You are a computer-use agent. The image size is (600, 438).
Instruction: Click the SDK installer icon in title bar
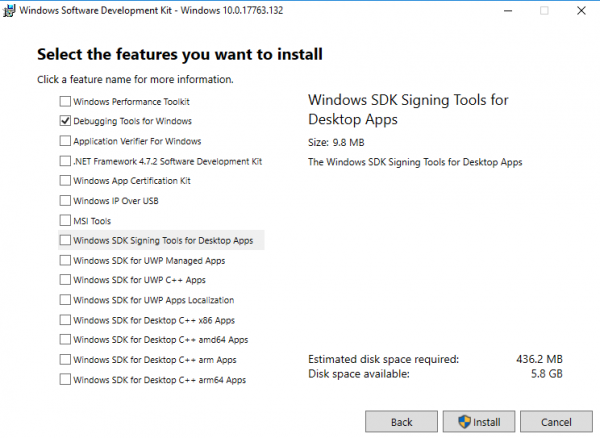[x=11, y=11]
